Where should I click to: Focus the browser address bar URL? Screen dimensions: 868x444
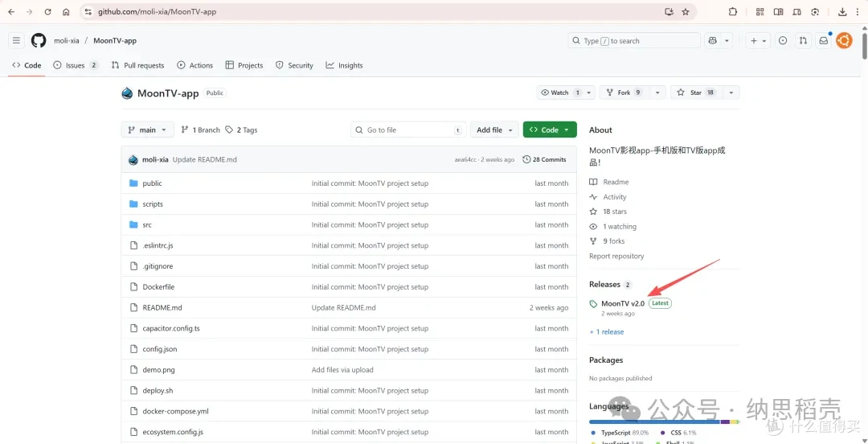tap(158, 11)
